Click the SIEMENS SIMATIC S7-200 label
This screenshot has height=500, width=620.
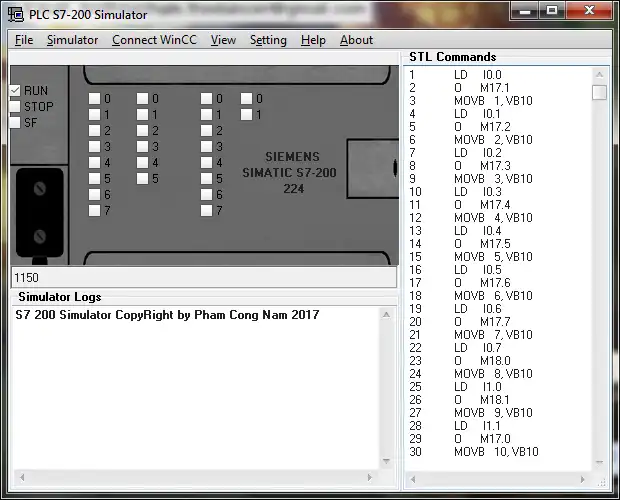coord(289,172)
